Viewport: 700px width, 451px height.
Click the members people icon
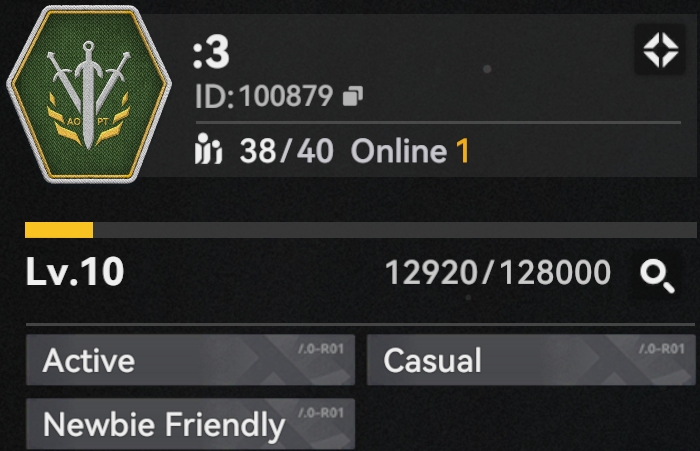208,149
